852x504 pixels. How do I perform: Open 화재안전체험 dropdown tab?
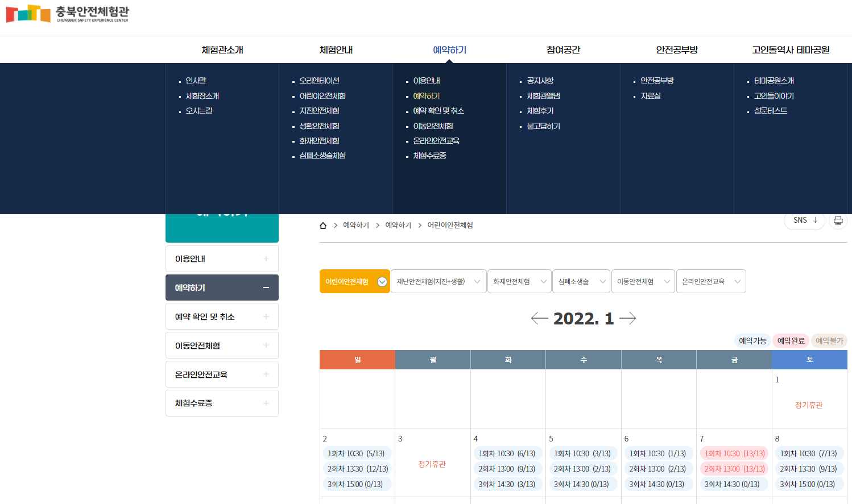click(x=519, y=281)
